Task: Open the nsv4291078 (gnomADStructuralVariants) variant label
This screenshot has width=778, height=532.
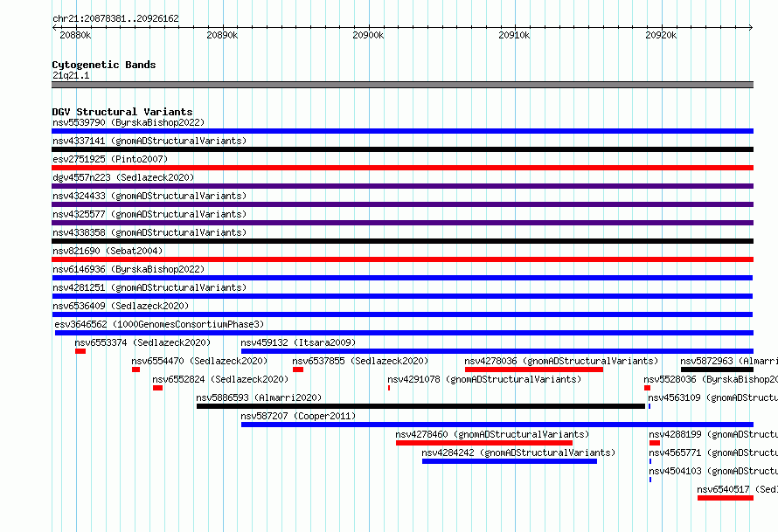Action: point(484,379)
